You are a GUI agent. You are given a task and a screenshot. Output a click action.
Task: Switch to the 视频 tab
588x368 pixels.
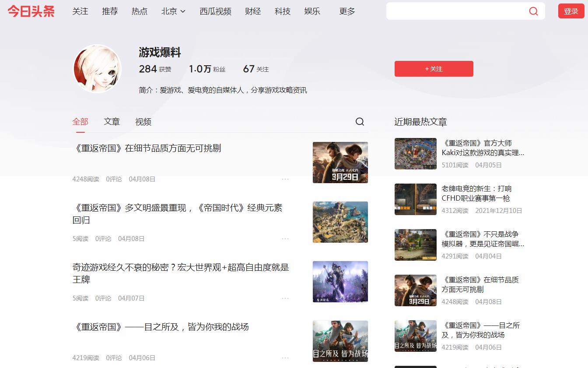click(143, 122)
